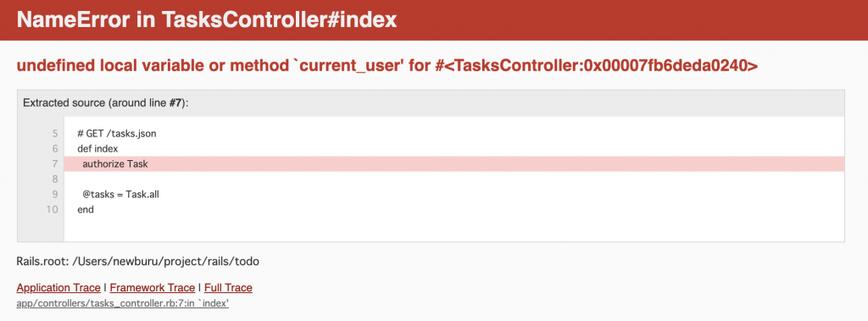Click line number 10 in the gutter
The image size is (868, 321).
tap(52, 210)
